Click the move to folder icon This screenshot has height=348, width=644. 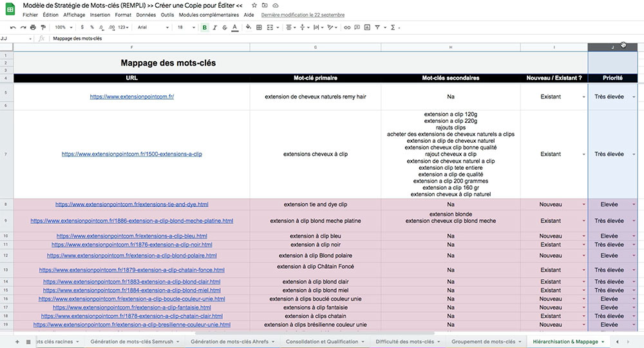pyautogui.click(x=265, y=5)
